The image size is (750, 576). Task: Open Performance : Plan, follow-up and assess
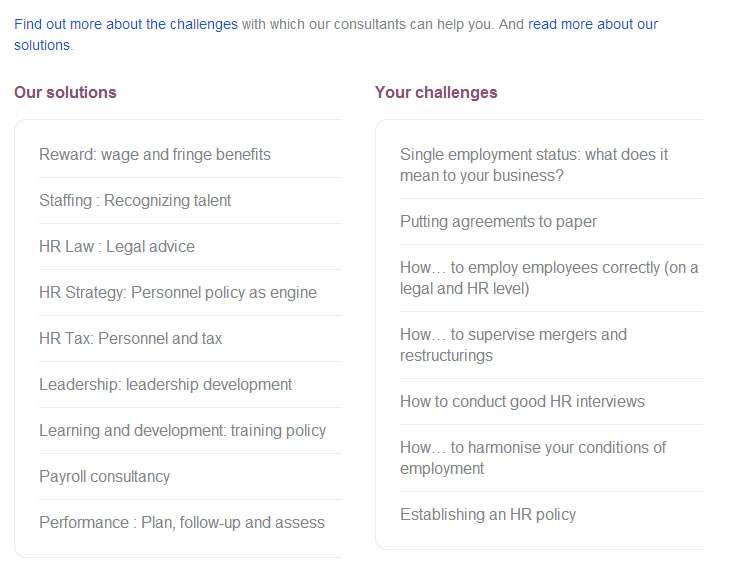click(x=182, y=522)
